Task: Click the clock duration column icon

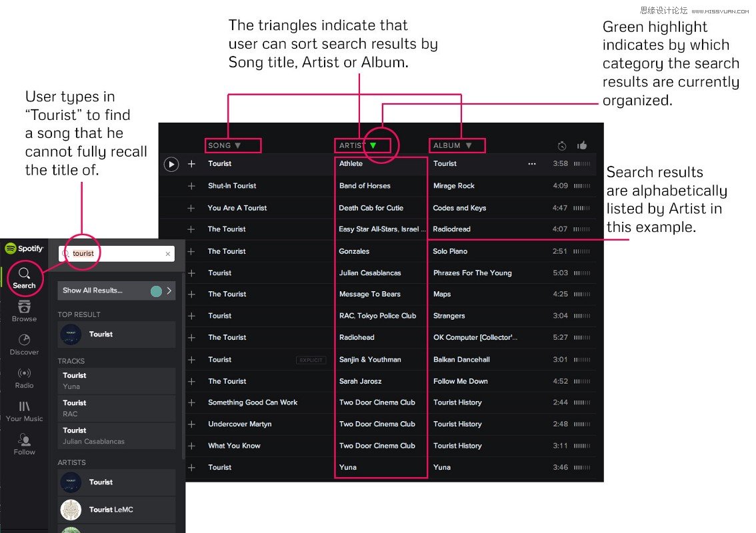Action: [x=562, y=145]
